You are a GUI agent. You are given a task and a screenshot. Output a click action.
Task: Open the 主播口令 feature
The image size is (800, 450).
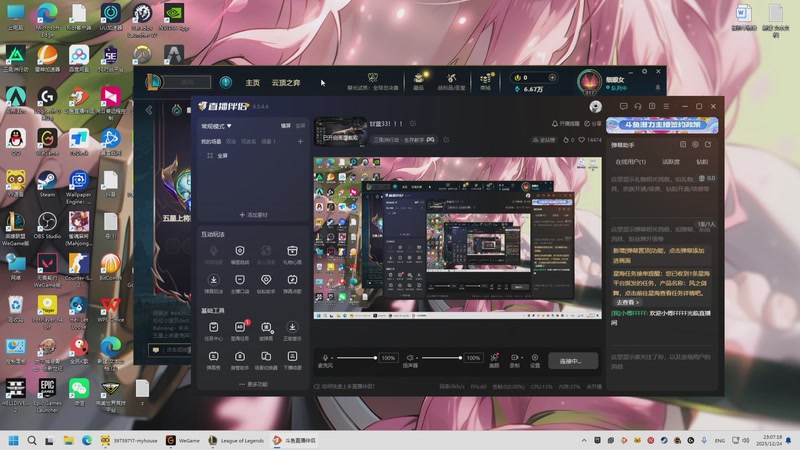[240, 284]
